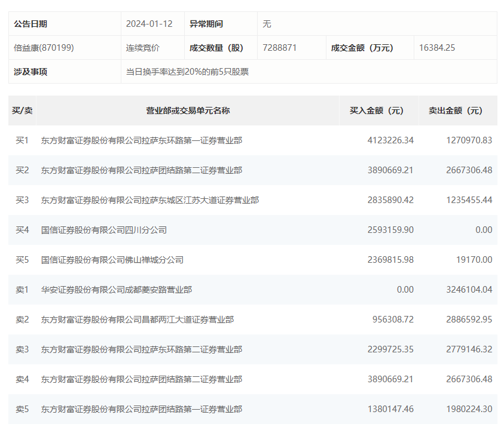
Task: Click the 买5 row label
Action: tap(22, 260)
